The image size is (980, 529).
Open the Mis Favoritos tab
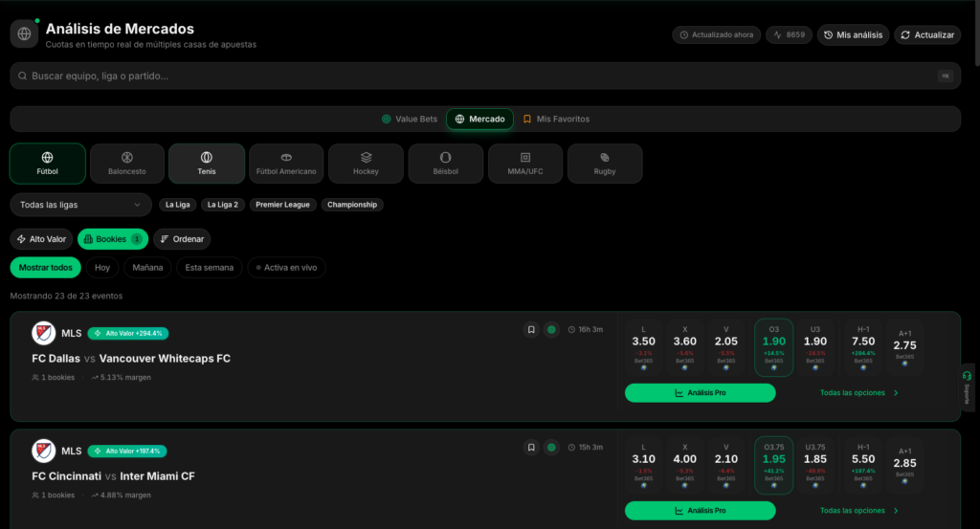point(556,119)
